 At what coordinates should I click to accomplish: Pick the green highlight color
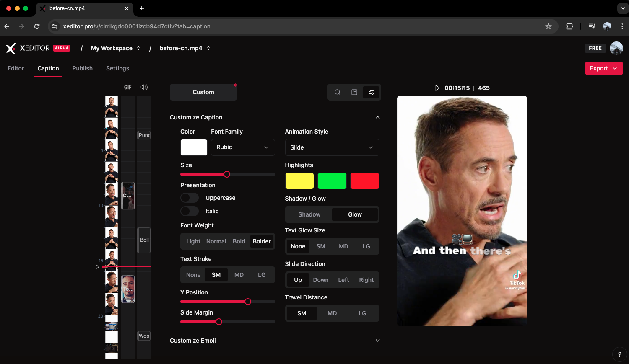pos(332,181)
